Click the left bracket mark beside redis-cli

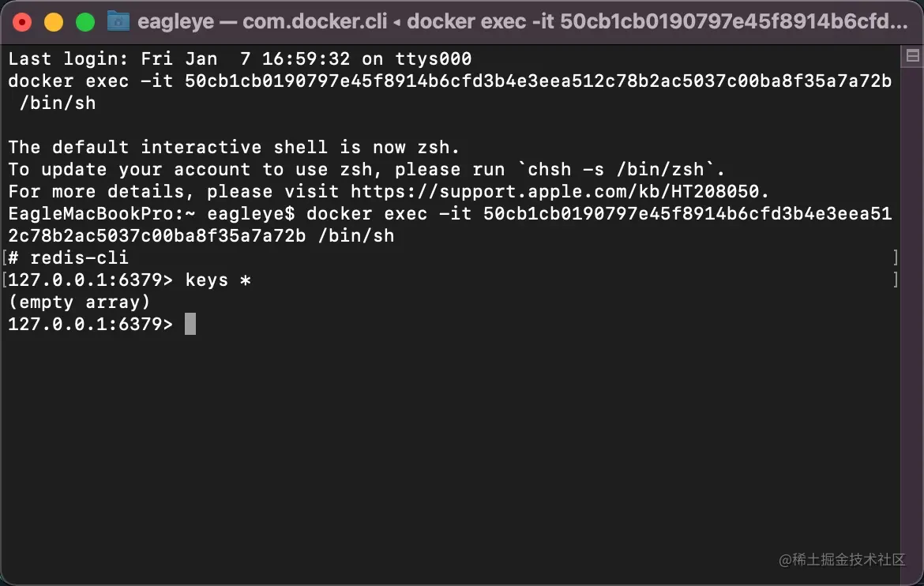coord(6,257)
